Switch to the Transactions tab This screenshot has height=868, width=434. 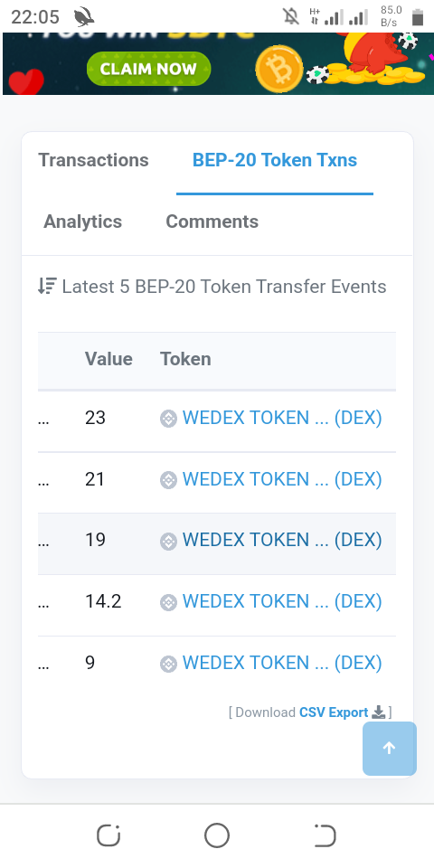click(93, 160)
